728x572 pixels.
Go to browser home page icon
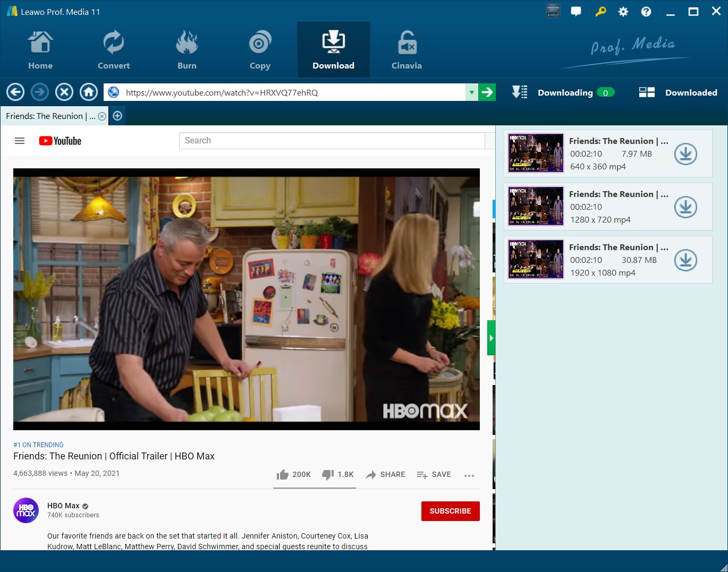89,92
